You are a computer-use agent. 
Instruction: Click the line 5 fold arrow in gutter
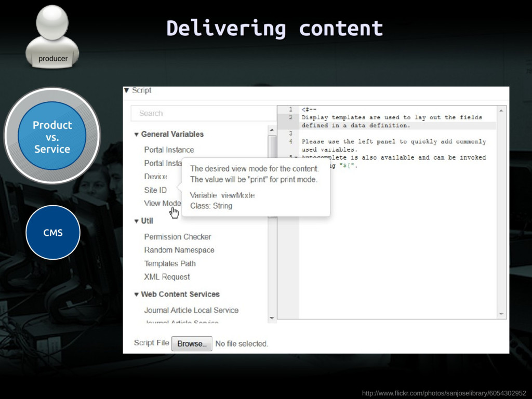pyautogui.click(x=296, y=157)
